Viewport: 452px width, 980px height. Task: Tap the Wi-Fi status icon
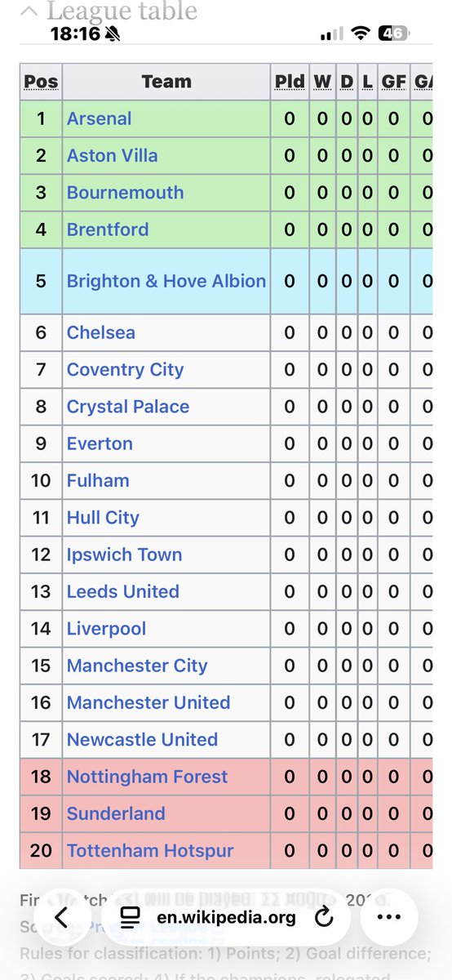pos(359,34)
